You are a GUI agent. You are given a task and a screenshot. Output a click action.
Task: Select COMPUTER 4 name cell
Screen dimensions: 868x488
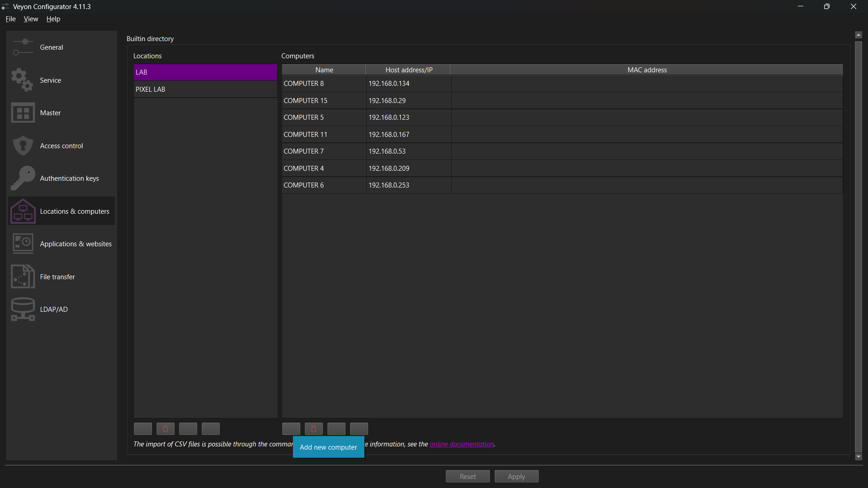coord(324,169)
